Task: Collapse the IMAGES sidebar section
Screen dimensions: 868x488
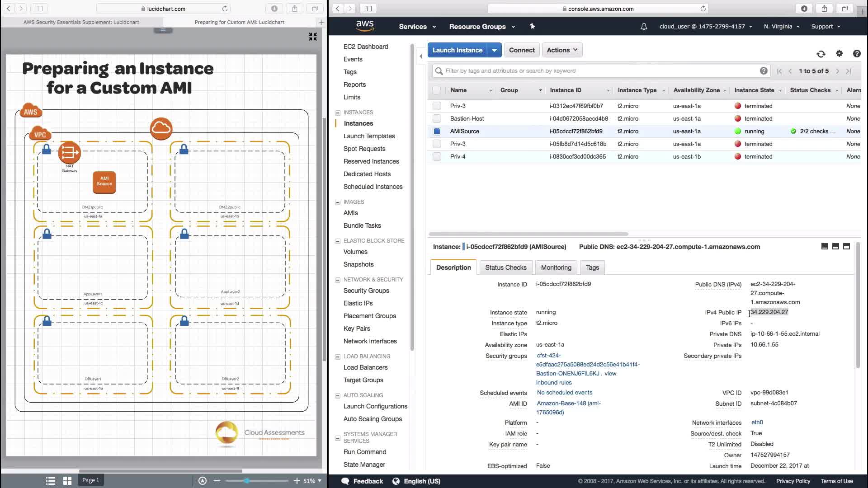Action: (338, 202)
